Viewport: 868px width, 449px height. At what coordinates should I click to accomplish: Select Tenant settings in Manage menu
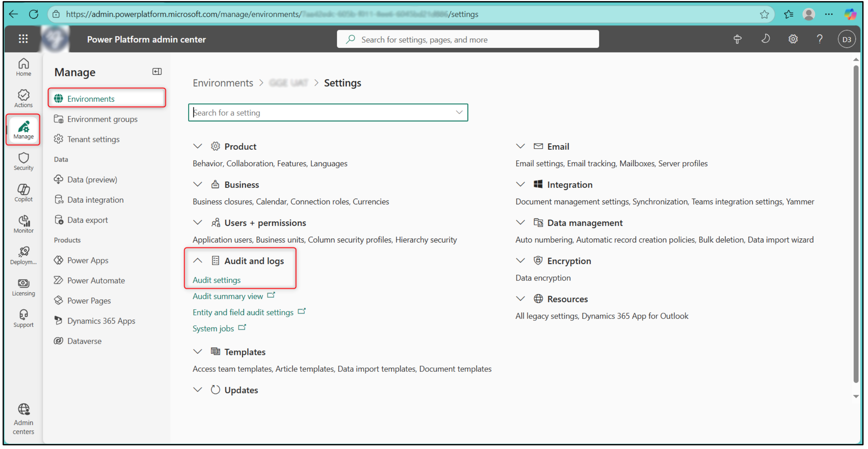[93, 139]
